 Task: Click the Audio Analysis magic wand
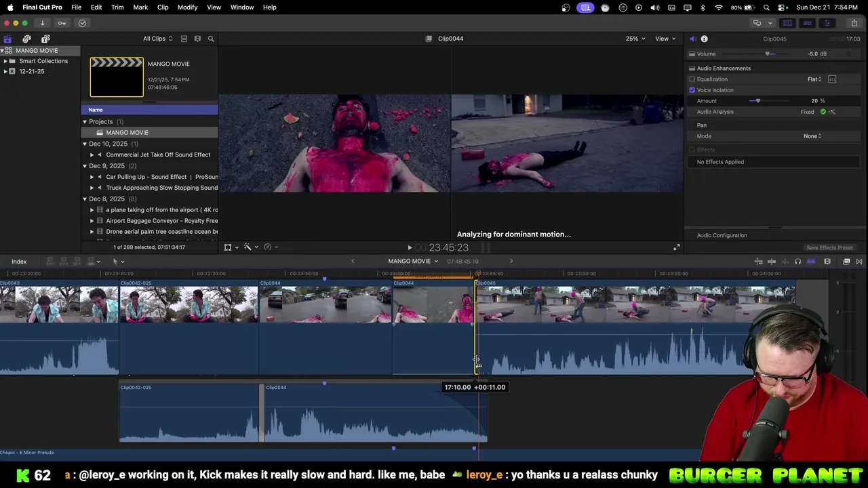(x=832, y=112)
